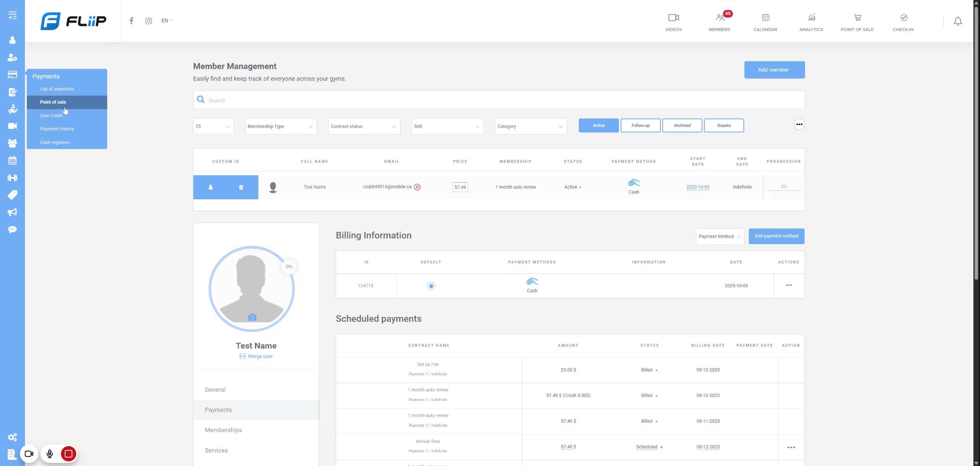Show Active members filter
The height and width of the screenshot is (466, 980).
(x=599, y=125)
